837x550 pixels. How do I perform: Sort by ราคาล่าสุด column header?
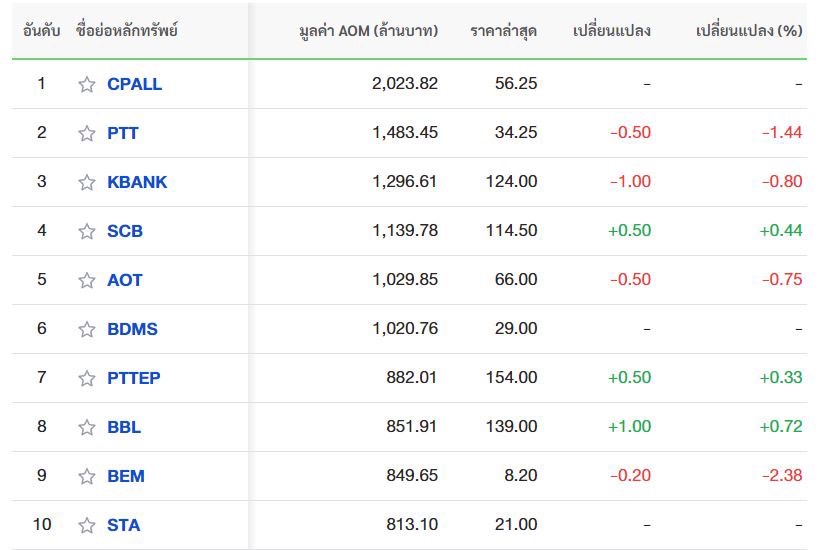503,31
